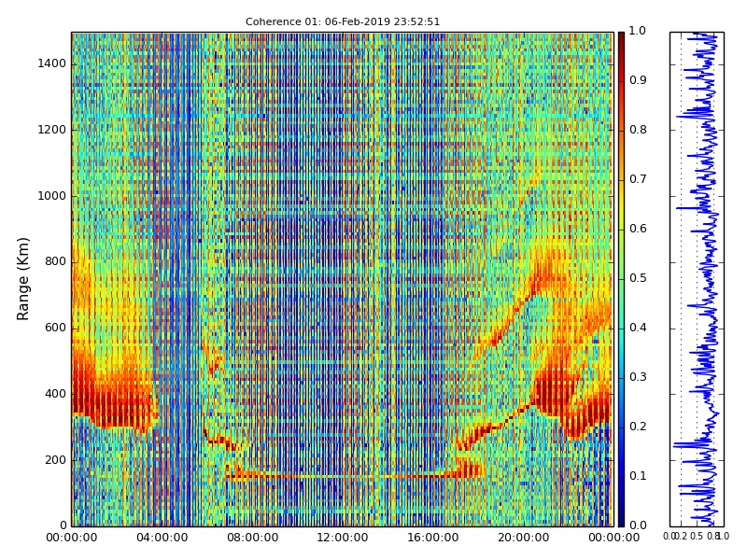Click the green middle of the colorbar
Image resolution: width=747 pixels, height=560 pixels.
coord(621,279)
